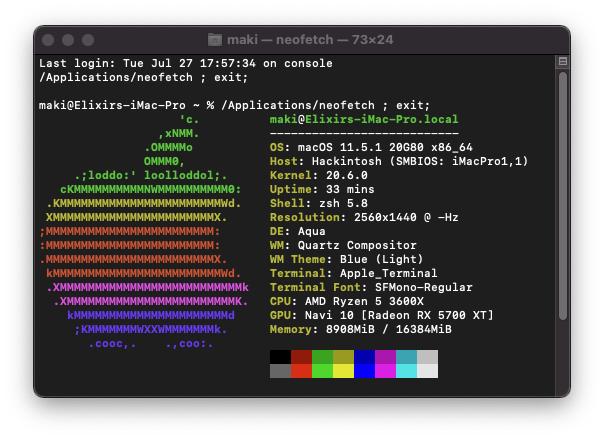Select the dark red swatch in top row
The width and height of the screenshot is (604, 439).
coord(301,357)
